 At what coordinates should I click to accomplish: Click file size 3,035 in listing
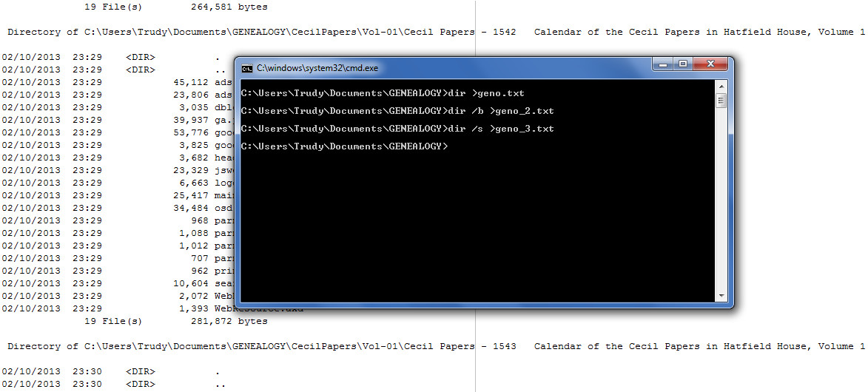(194, 107)
